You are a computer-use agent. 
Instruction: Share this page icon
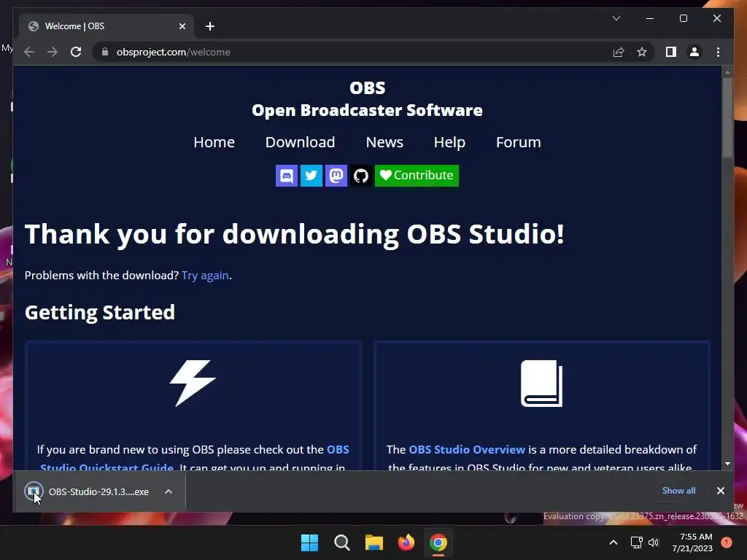pyautogui.click(x=619, y=52)
